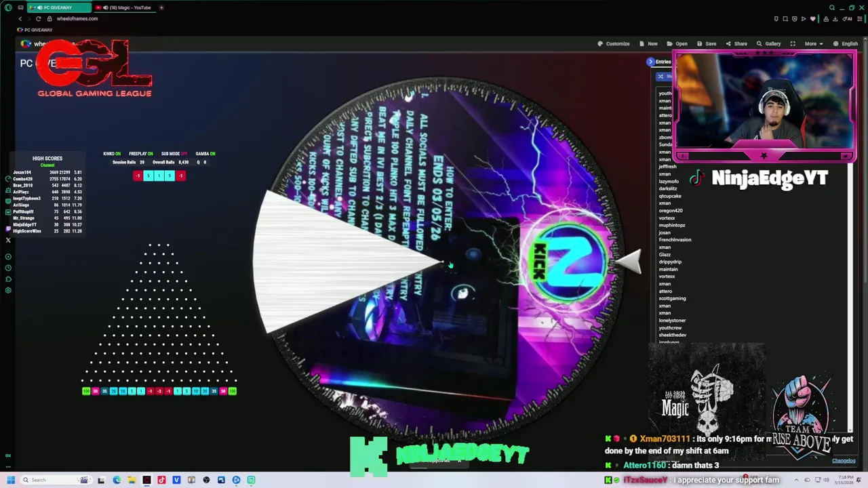Toggle the GAMBA ON setting
Image resolution: width=868 pixels, height=488 pixels.
(x=205, y=154)
